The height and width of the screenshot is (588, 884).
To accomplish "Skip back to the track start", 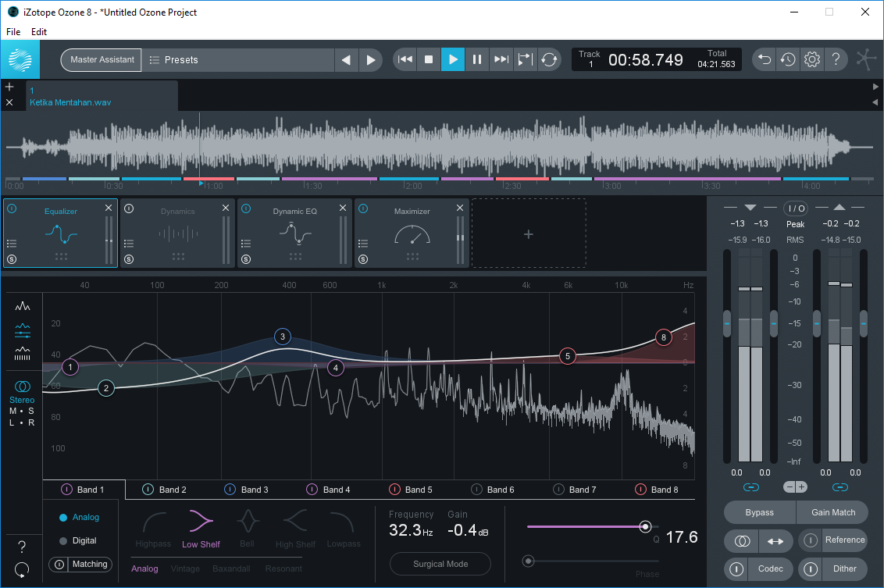I will 405,59.
